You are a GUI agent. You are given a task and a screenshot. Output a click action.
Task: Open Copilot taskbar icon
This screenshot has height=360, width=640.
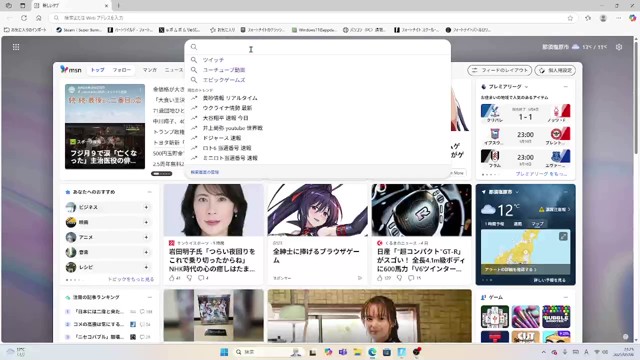[x=328, y=352]
